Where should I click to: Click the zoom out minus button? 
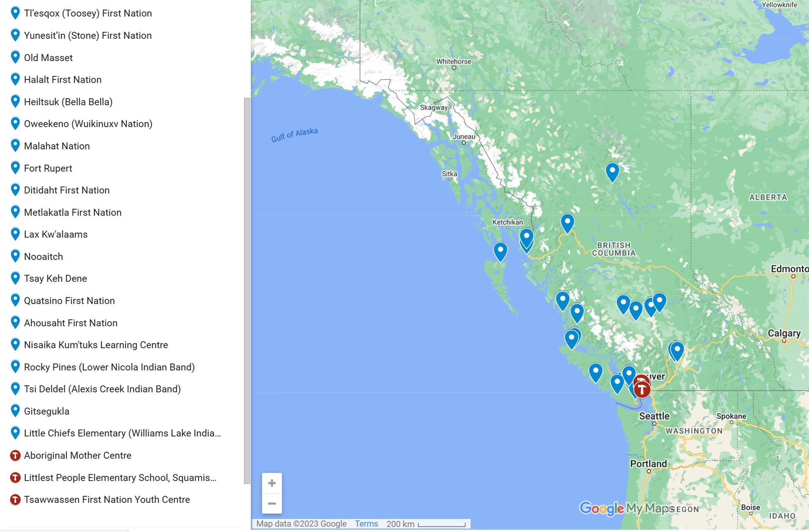click(272, 503)
